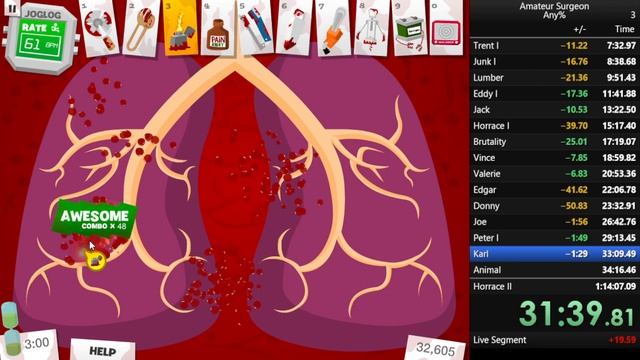This screenshot has height=360, width=640.
Task: Click the +/- column header
Action: pos(580,29)
